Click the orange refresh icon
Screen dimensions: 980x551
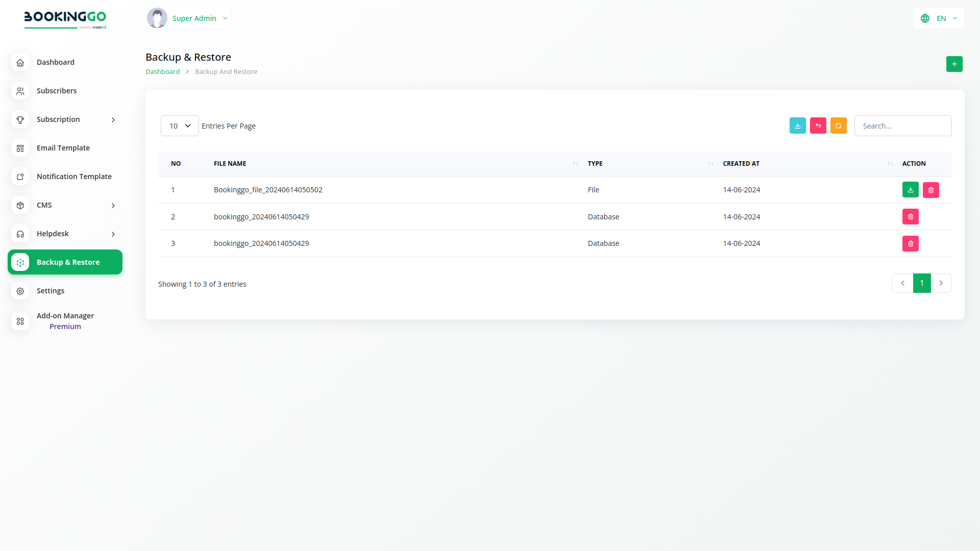tap(838, 126)
